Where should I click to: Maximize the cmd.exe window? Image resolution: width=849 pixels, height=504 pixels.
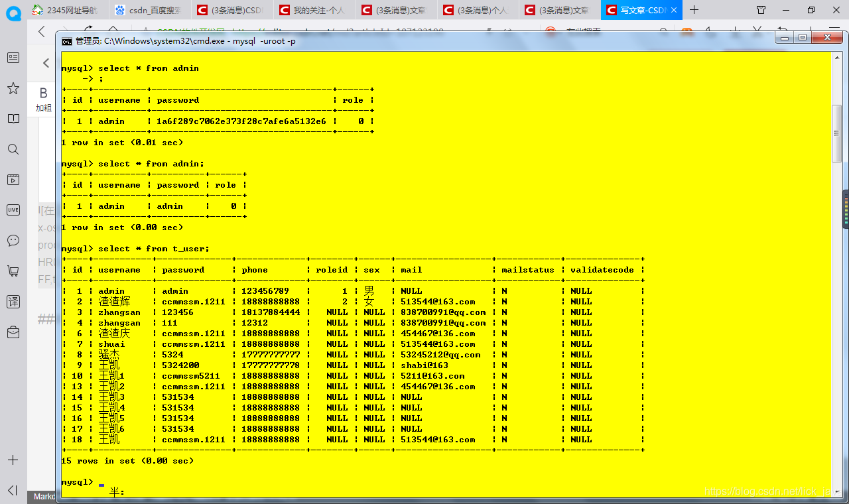pos(803,38)
